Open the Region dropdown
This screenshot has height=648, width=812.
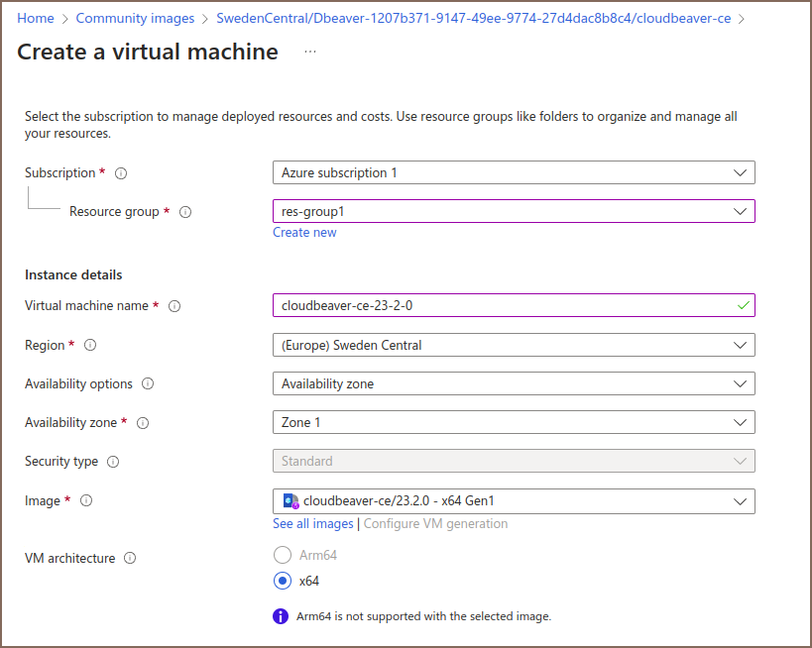514,345
